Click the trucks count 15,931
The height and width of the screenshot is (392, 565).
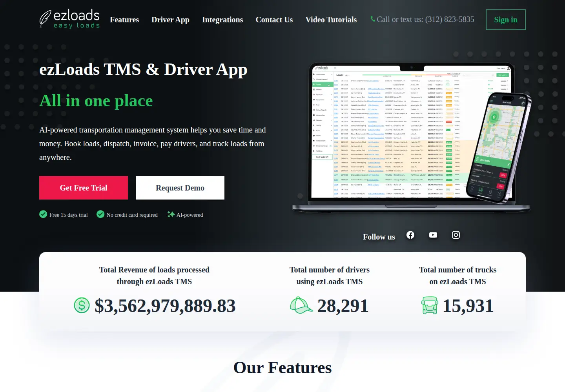coord(468,306)
